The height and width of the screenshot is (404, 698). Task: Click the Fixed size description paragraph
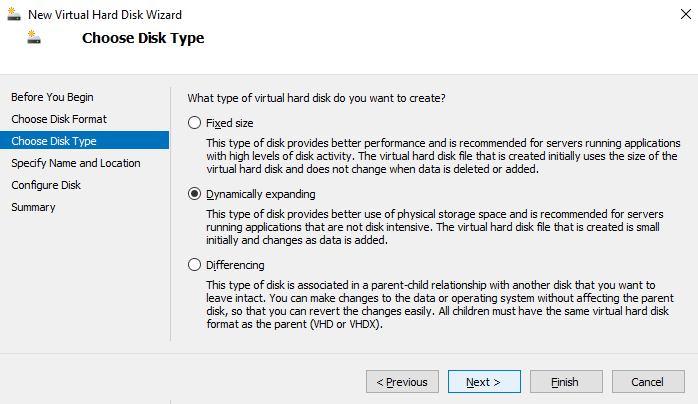(x=443, y=156)
